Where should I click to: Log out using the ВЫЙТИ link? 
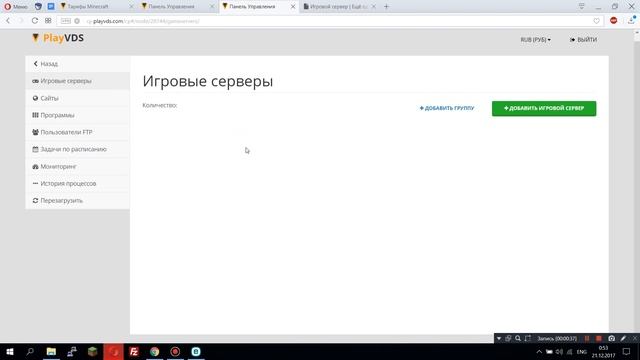[x=583, y=40]
